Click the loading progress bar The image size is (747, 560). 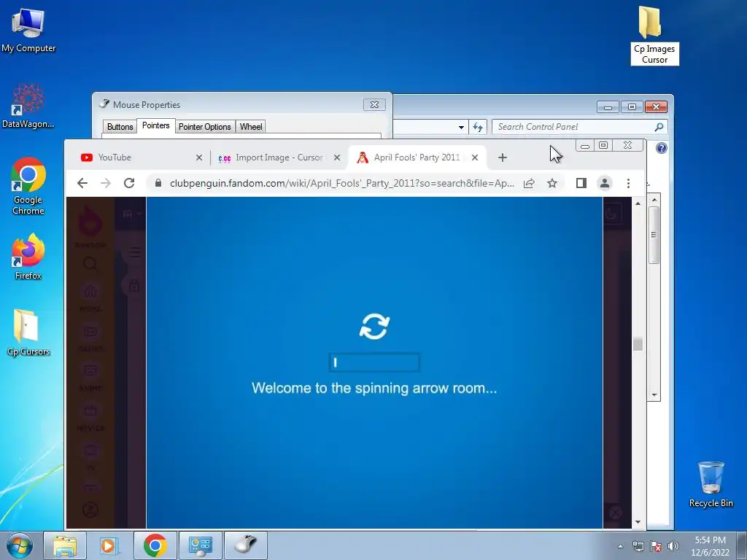coord(374,362)
